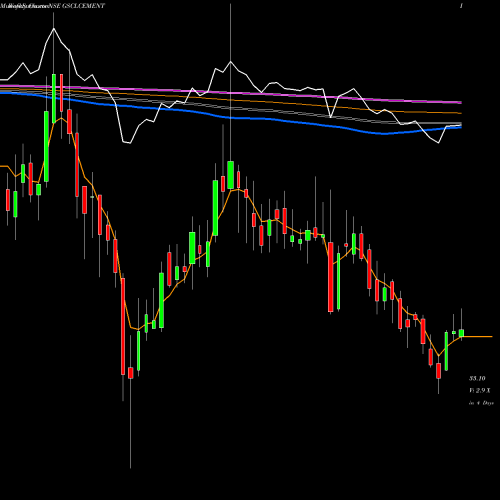Click the 'V: 2.9 X' volume label
The height and width of the screenshot is (500, 500).
pos(480,390)
